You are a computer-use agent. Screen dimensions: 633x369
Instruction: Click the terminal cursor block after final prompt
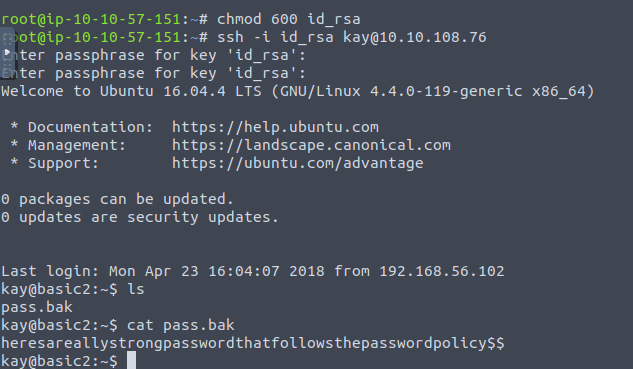(x=132, y=360)
